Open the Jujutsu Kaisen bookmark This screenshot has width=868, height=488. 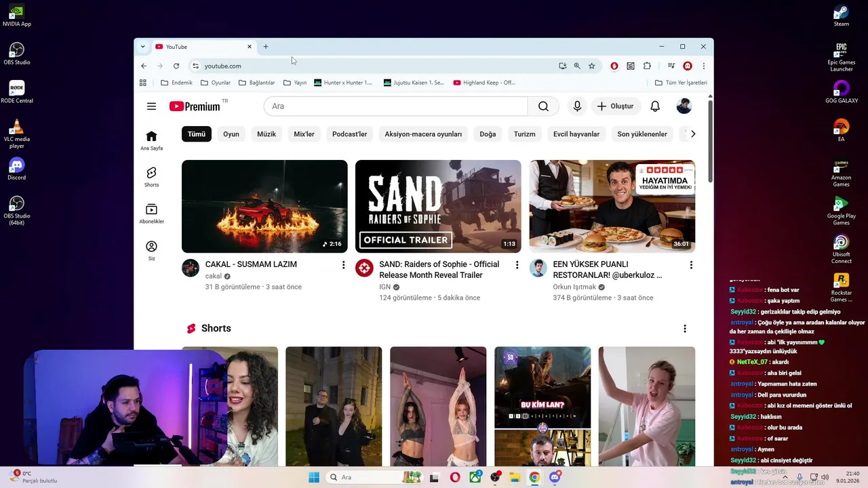point(414,83)
